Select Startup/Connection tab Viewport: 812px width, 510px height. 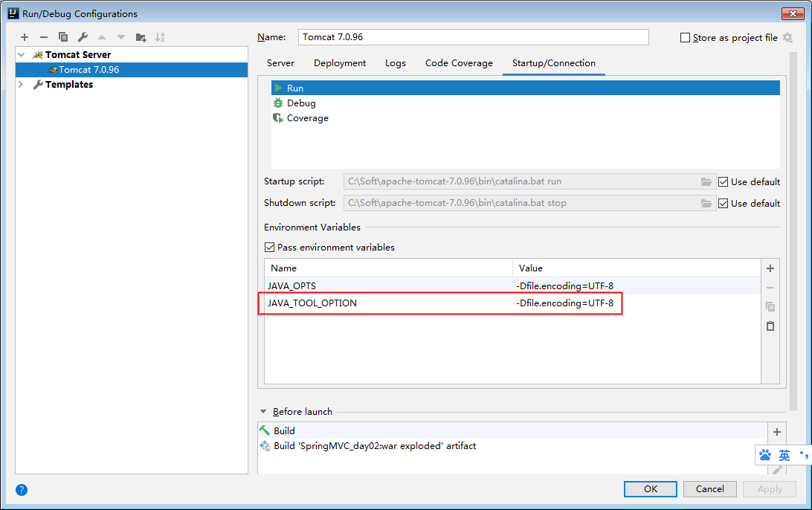click(x=553, y=63)
